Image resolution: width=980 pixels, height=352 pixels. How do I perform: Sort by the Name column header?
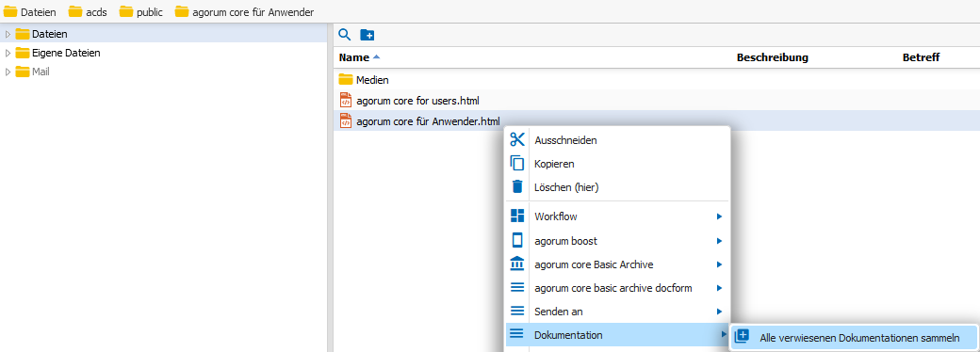[x=353, y=57]
